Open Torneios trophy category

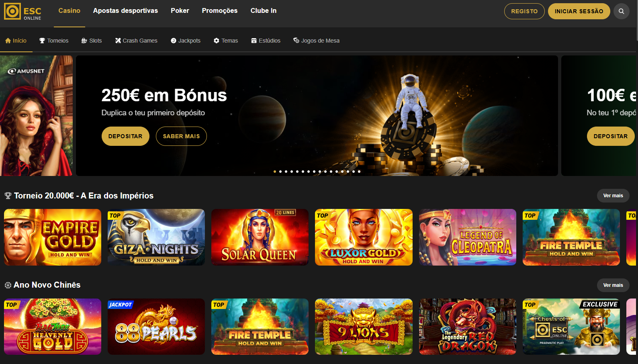[x=54, y=41]
